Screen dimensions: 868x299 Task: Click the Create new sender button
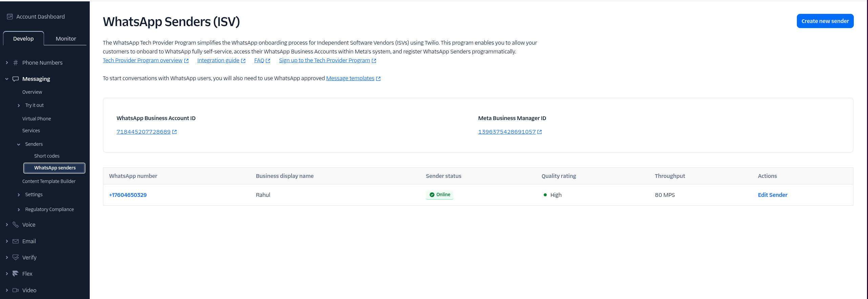(825, 21)
